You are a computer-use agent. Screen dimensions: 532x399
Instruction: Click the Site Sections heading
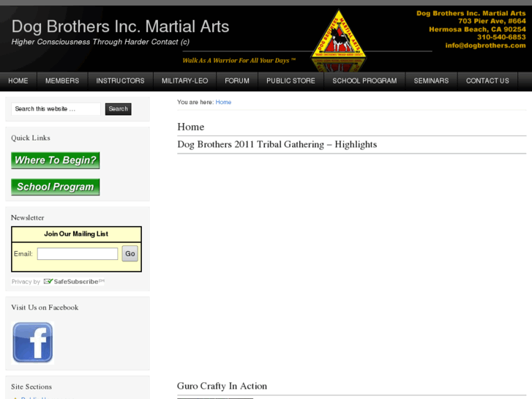point(31,387)
